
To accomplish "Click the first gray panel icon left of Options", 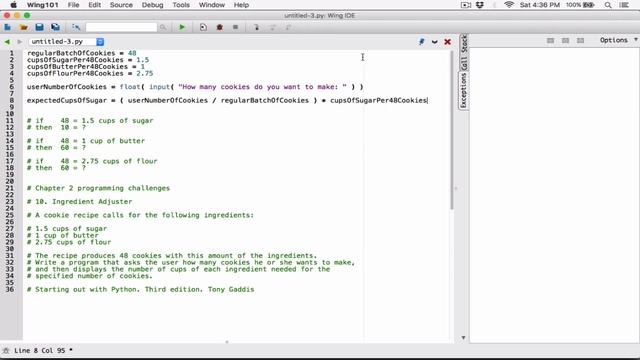I will (551, 40).
